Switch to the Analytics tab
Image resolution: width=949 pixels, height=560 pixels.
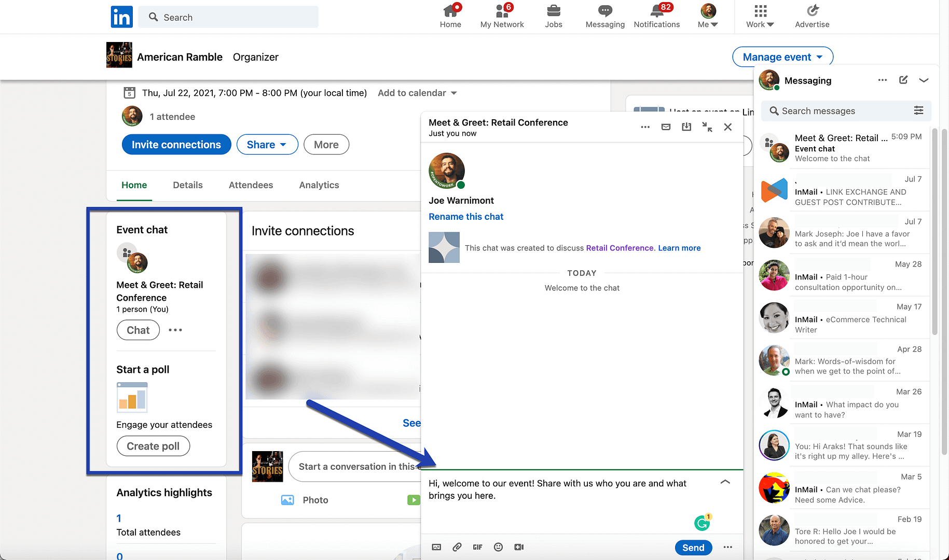click(x=319, y=185)
